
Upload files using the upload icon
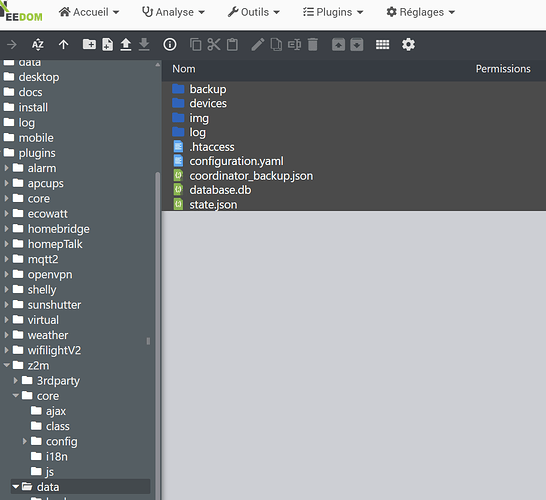point(126,45)
